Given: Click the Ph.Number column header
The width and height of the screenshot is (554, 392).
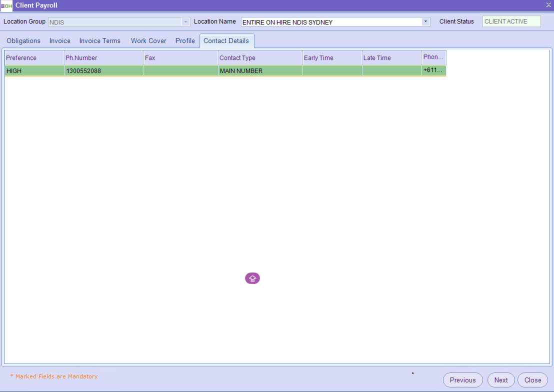Looking at the screenshot, I should click(103, 58).
